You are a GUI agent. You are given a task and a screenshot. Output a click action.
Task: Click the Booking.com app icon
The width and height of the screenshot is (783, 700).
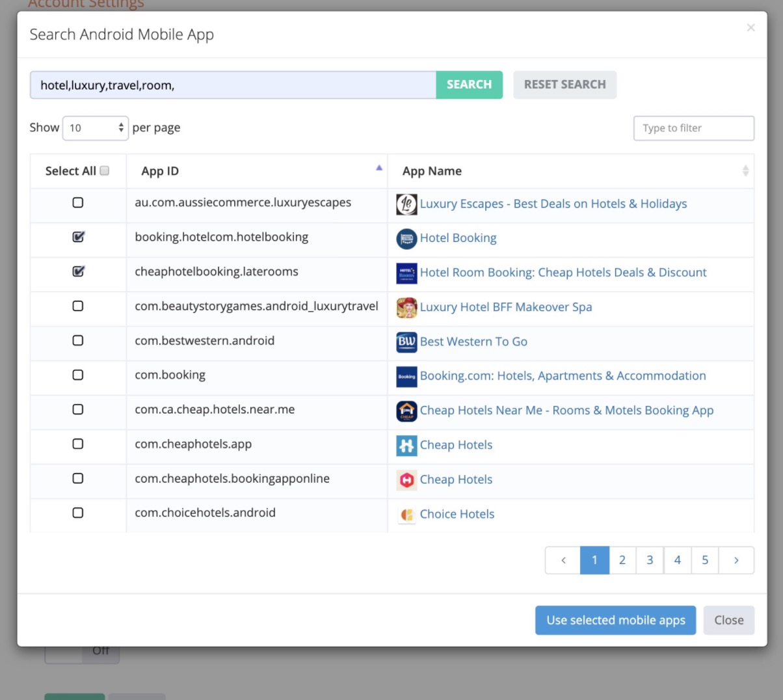click(x=406, y=377)
